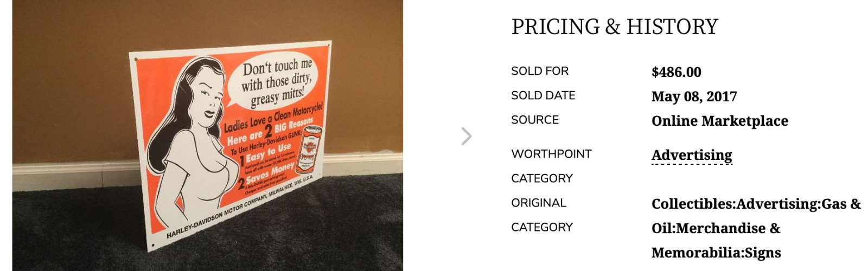This screenshot has width=868, height=271.
Task: Click the May 08, 2017 sold date
Action: coord(694,96)
